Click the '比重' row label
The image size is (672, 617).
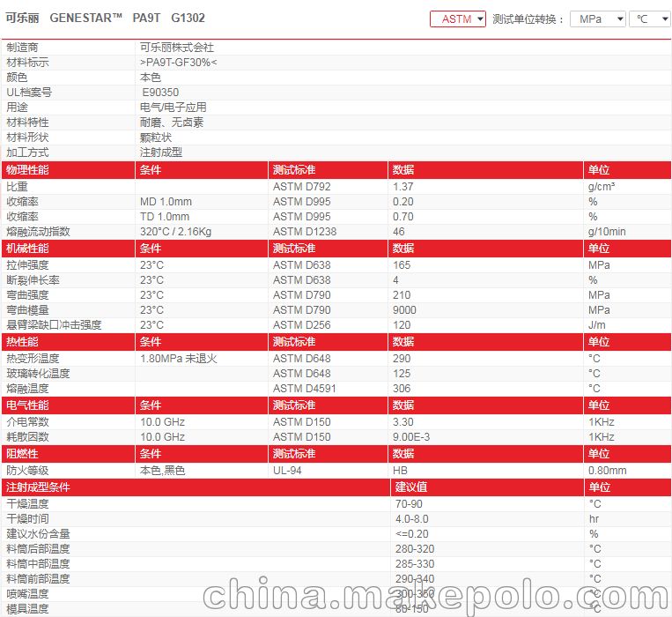pos(17,187)
